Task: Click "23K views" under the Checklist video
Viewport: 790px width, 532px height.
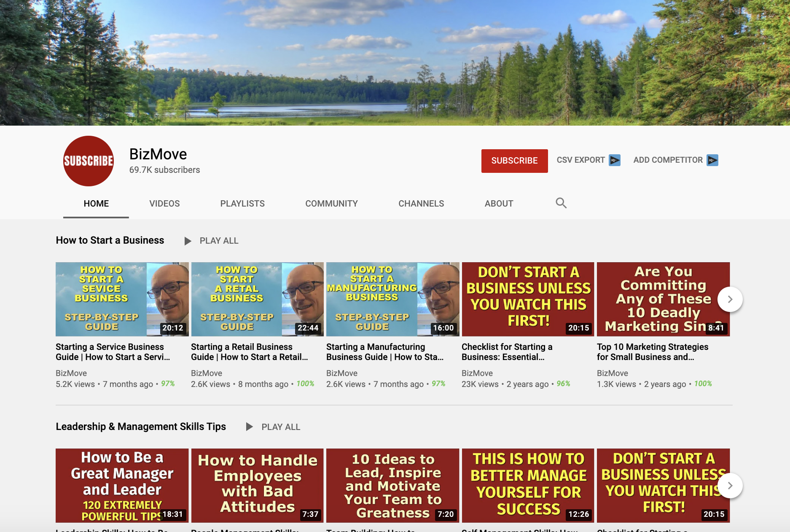Action: tap(480, 384)
